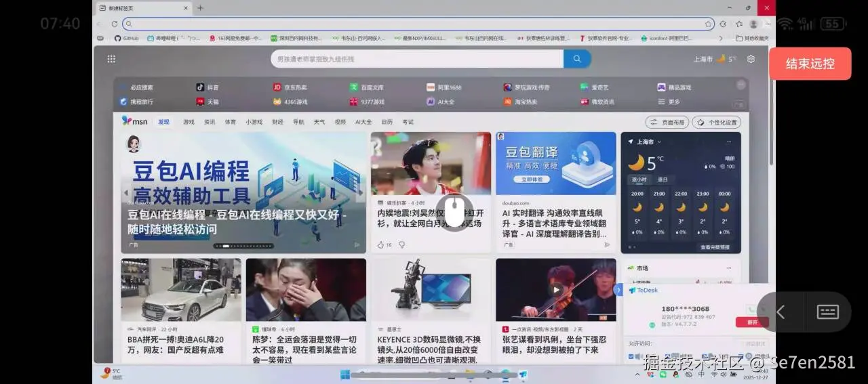Image resolution: width=868 pixels, height=384 pixels.
Task: Open the 天猫 quick link
Action: (x=208, y=102)
